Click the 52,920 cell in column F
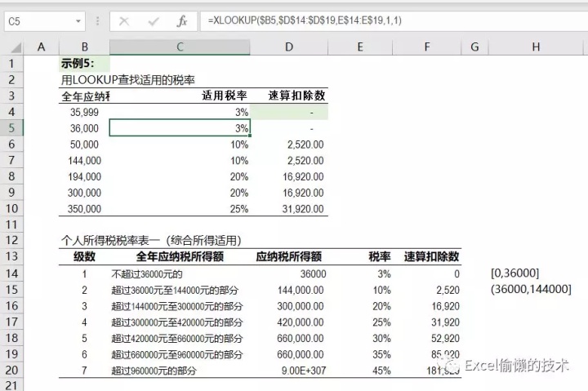 427,339
